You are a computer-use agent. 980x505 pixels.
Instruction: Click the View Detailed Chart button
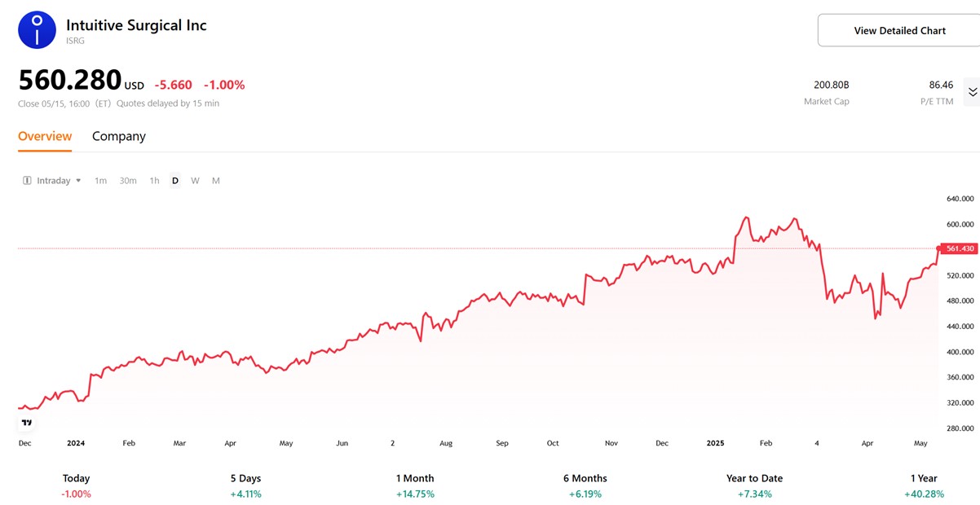899,31
